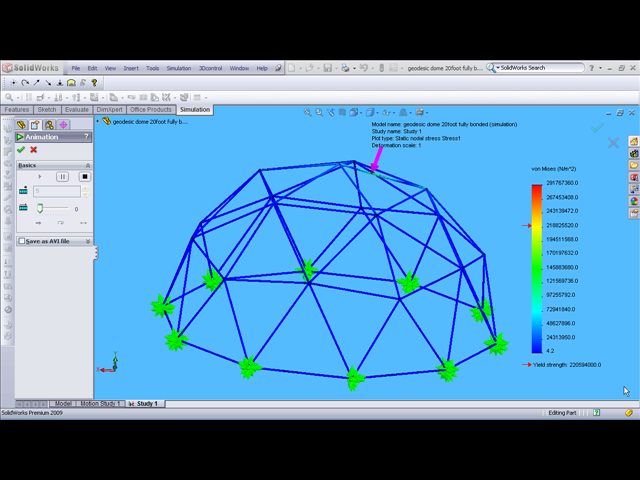Switch to the Evaluate tab
640x480 pixels.
pos(76,110)
